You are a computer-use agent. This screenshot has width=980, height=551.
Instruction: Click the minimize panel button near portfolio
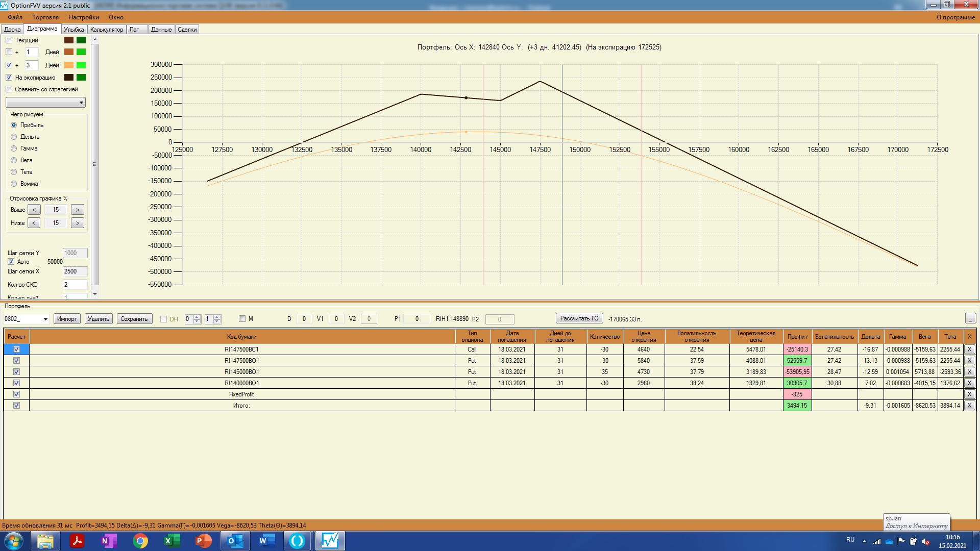point(970,318)
